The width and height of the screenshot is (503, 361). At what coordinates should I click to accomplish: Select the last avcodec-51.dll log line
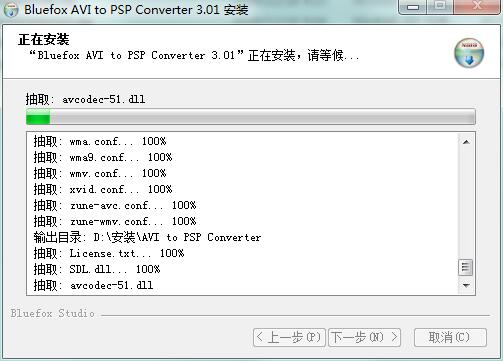[x=93, y=285]
